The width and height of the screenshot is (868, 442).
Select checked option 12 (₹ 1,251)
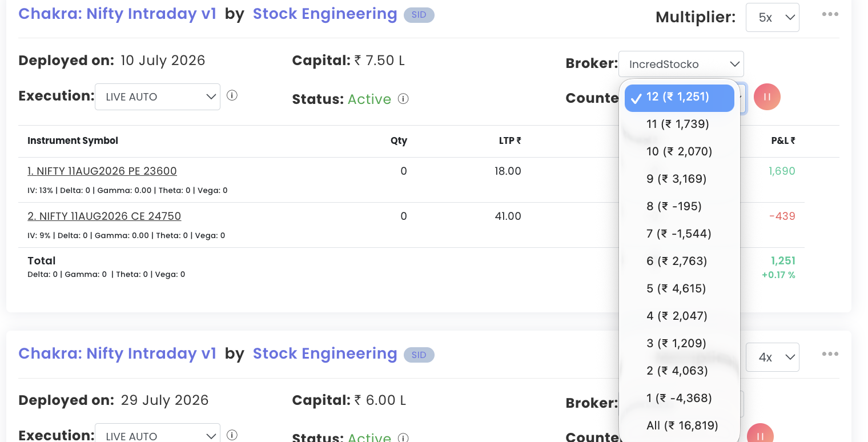[680, 98]
